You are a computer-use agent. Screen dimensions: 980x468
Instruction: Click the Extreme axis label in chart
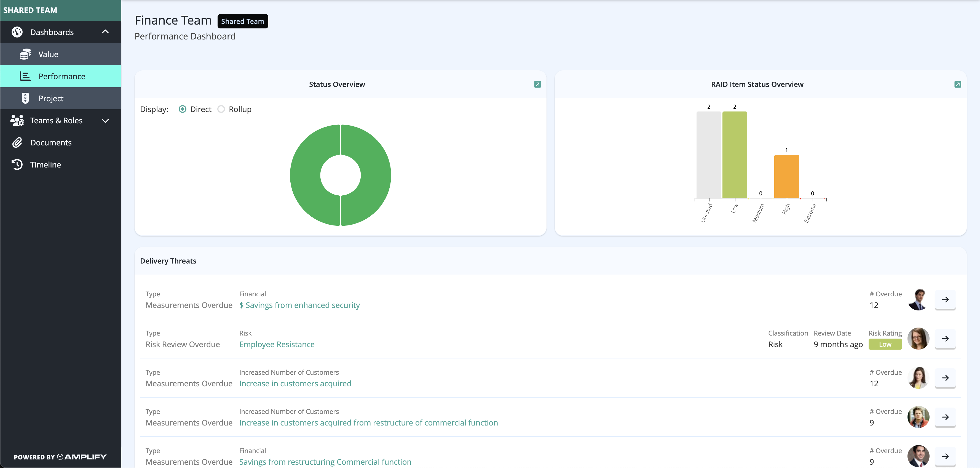810,213
